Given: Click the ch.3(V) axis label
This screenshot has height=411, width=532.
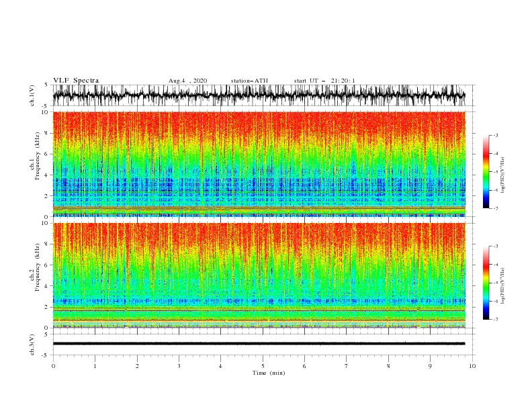Looking at the screenshot, I should coord(32,345).
